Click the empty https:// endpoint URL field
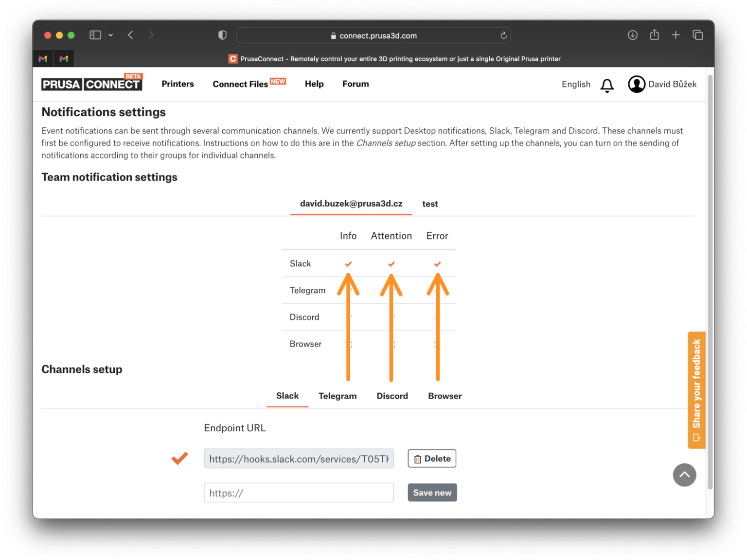Viewport: 747px width, 560px height. [299, 492]
